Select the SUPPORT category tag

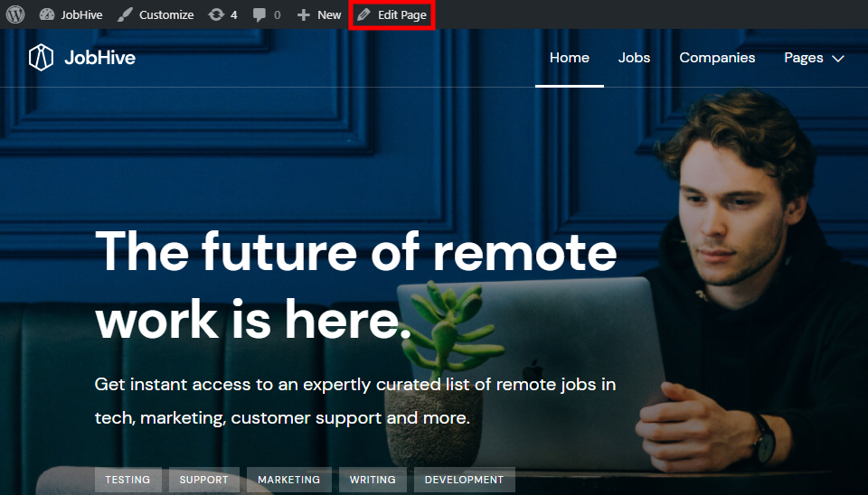point(204,480)
